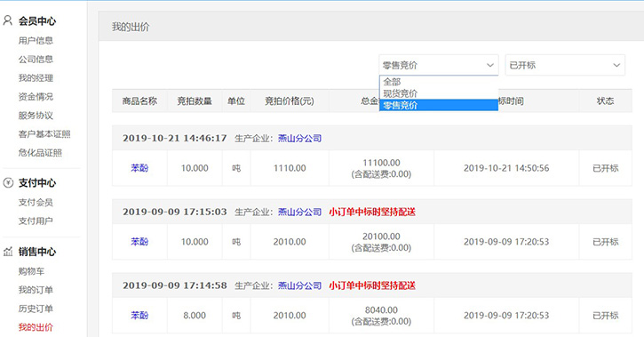Viewport: 644px width, 337px height.
Task: Click 竞拍价格(元) column header
Action: pyautogui.click(x=290, y=101)
